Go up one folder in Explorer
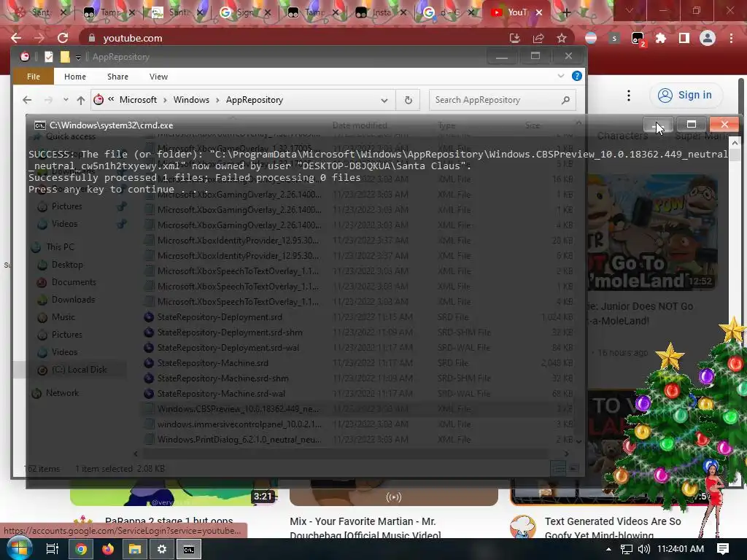 (x=80, y=100)
